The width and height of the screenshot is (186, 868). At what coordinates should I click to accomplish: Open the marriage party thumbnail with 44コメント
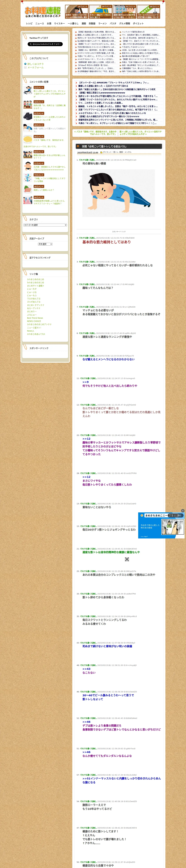(28, 200)
